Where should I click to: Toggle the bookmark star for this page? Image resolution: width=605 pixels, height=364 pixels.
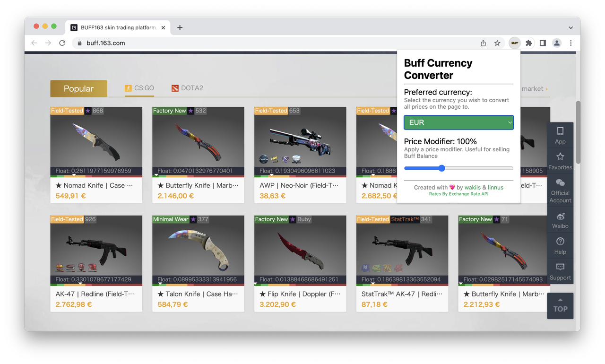coord(497,43)
